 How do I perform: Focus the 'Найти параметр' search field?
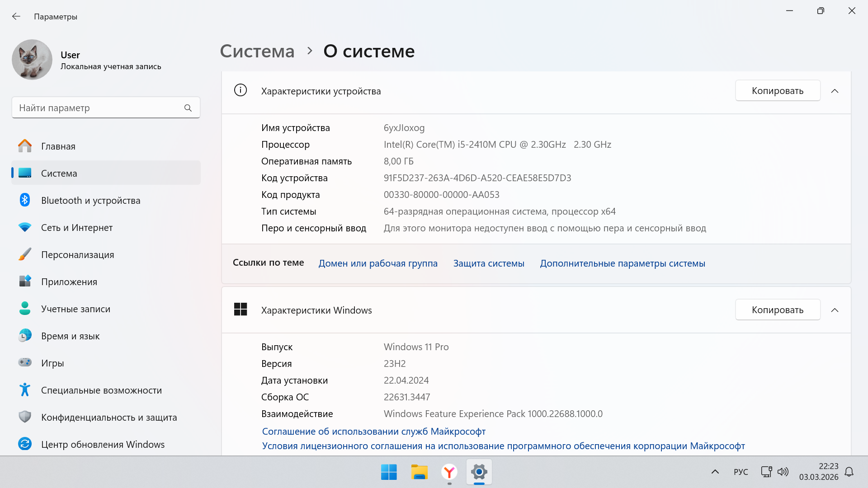tap(106, 108)
